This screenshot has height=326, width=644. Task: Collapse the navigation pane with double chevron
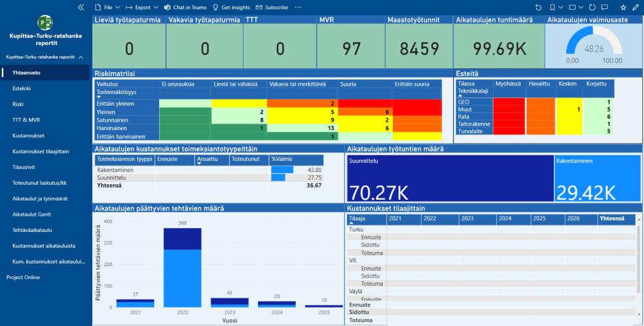pos(81,7)
